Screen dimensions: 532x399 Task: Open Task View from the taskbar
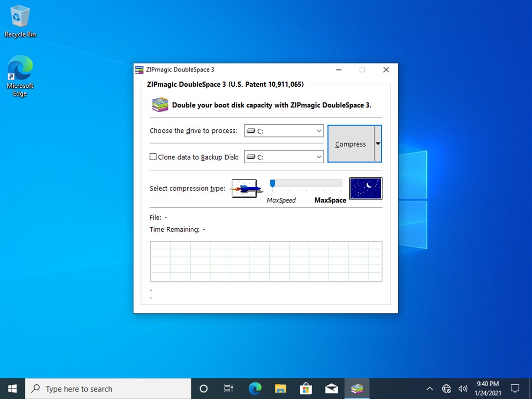tap(228, 388)
